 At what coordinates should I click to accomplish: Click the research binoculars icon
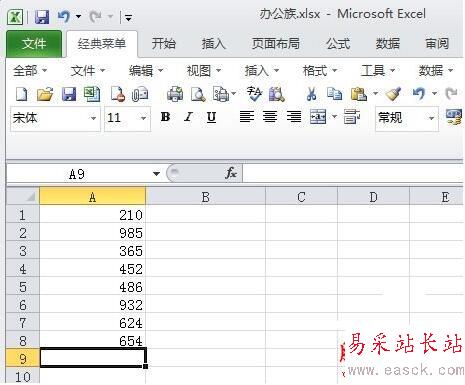277,94
